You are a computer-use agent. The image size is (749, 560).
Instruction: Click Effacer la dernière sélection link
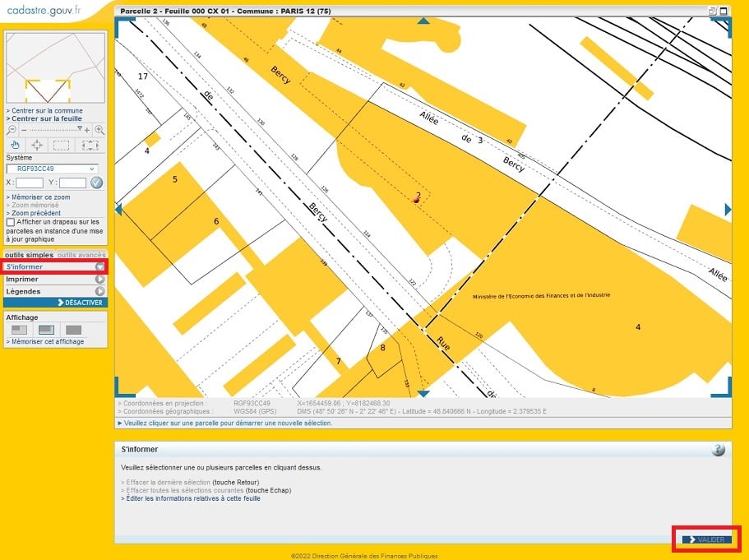169,482
